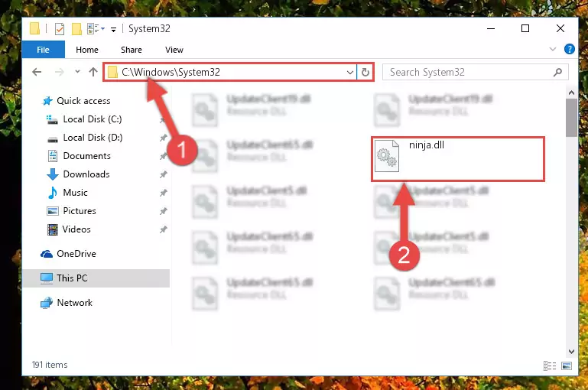Click the OneDrive cloud icon

click(47, 254)
